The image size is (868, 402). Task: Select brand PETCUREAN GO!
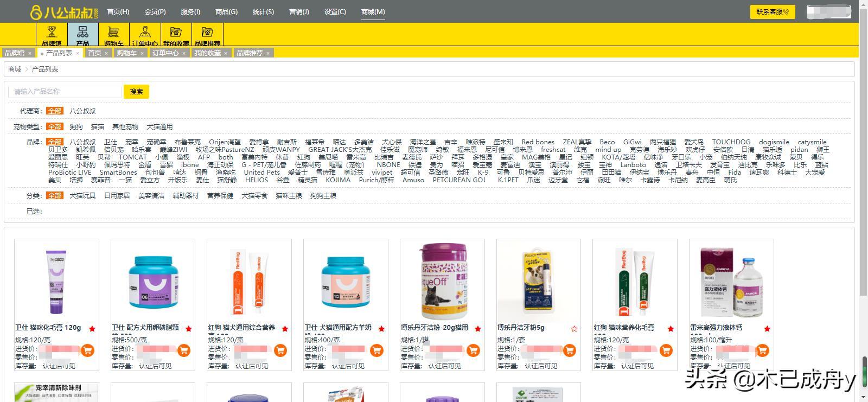tap(459, 180)
